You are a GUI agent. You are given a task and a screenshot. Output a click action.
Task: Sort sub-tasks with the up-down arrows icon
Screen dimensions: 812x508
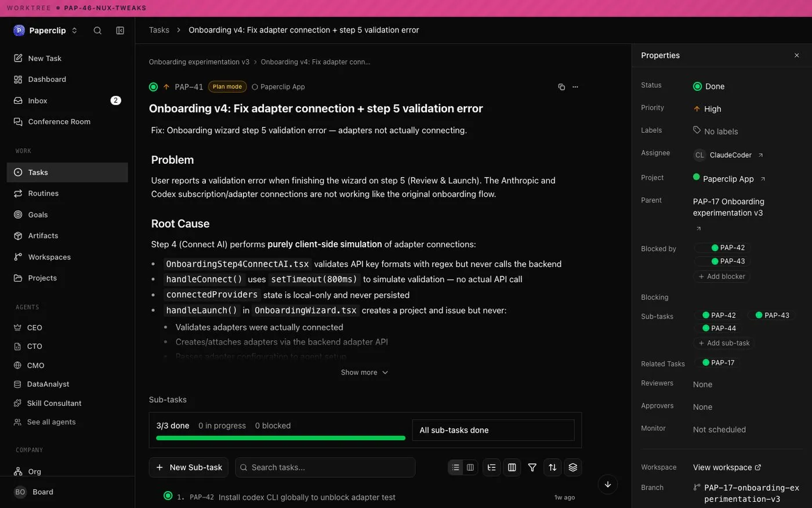click(553, 467)
